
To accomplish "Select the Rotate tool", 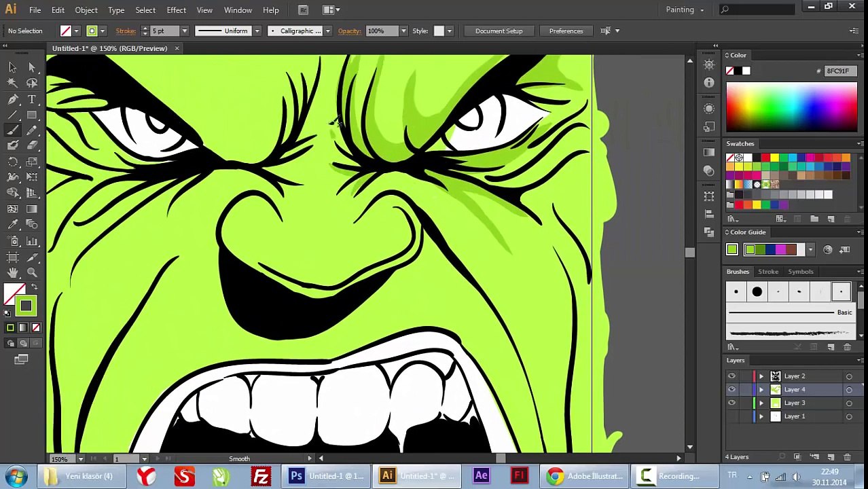I will click(12, 162).
